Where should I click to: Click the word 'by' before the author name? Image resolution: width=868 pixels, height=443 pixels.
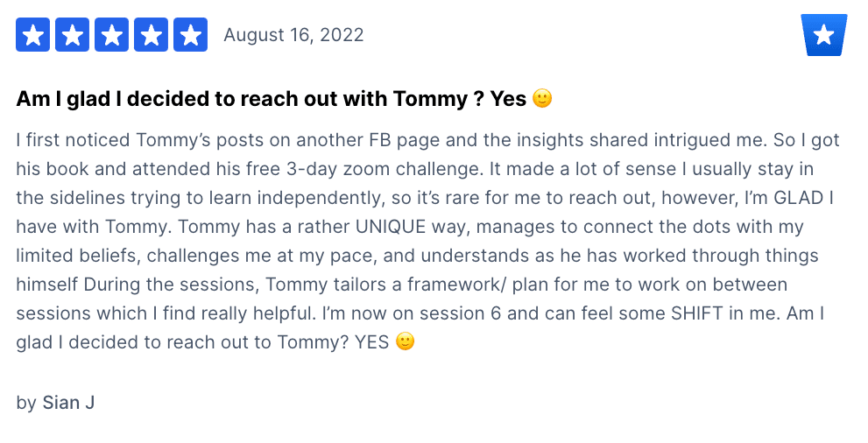(26, 404)
